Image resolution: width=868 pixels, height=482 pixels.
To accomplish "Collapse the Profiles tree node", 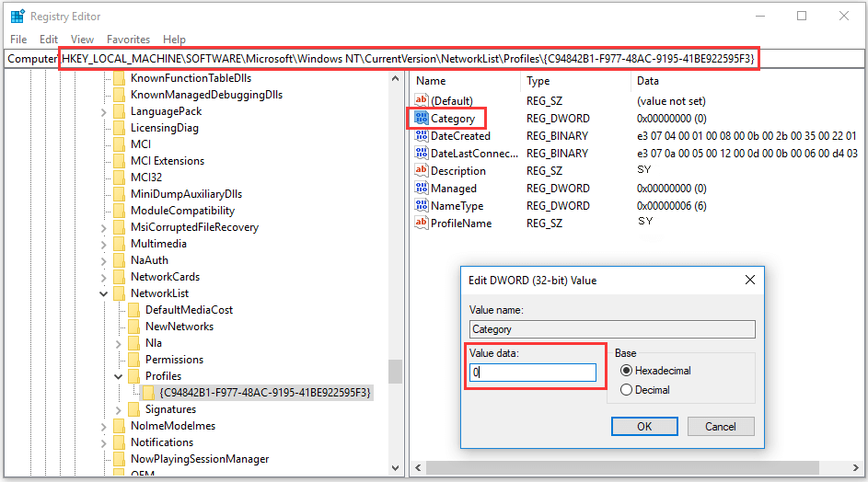I will pyautogui.click(x=119, y=377).
